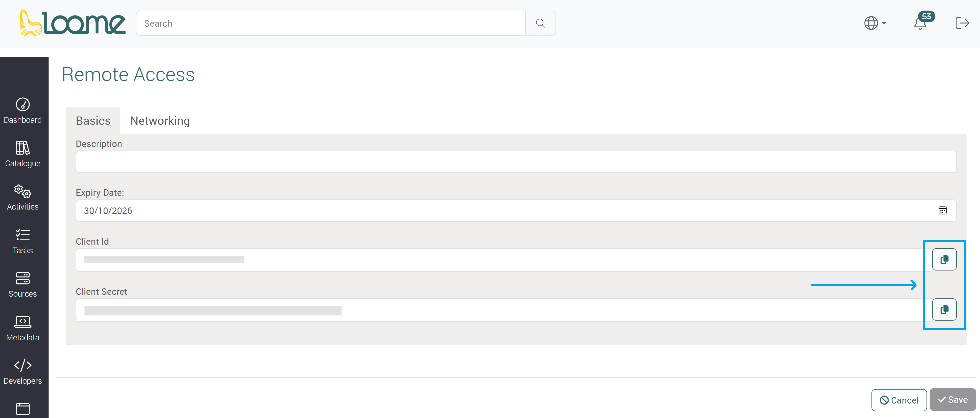Sign out using the logout icon
The width and height of the screenshot is (980, 418).
[962, 23]
